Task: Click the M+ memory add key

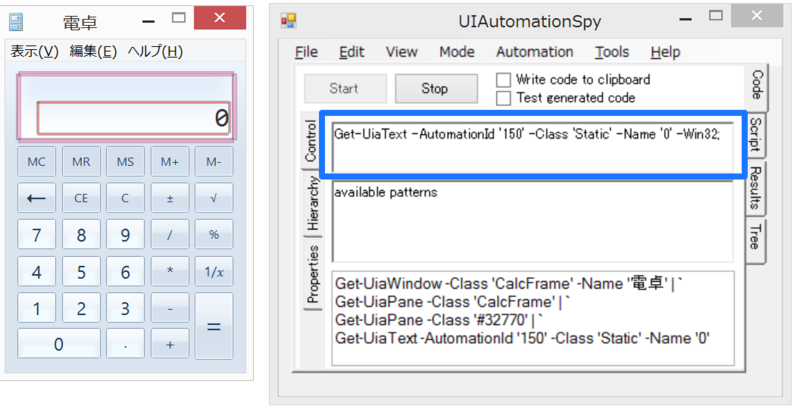Action: pyautogui.click(x=170, y=162)
